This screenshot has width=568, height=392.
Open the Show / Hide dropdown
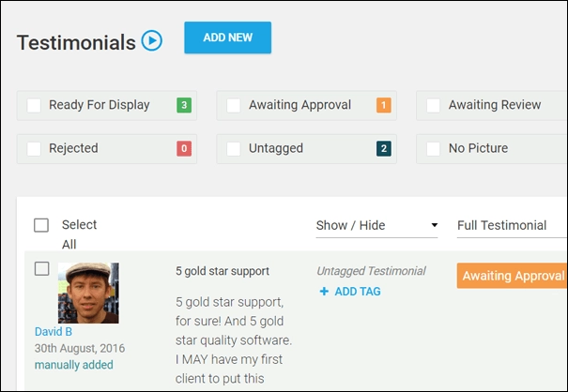coord(376,225)
